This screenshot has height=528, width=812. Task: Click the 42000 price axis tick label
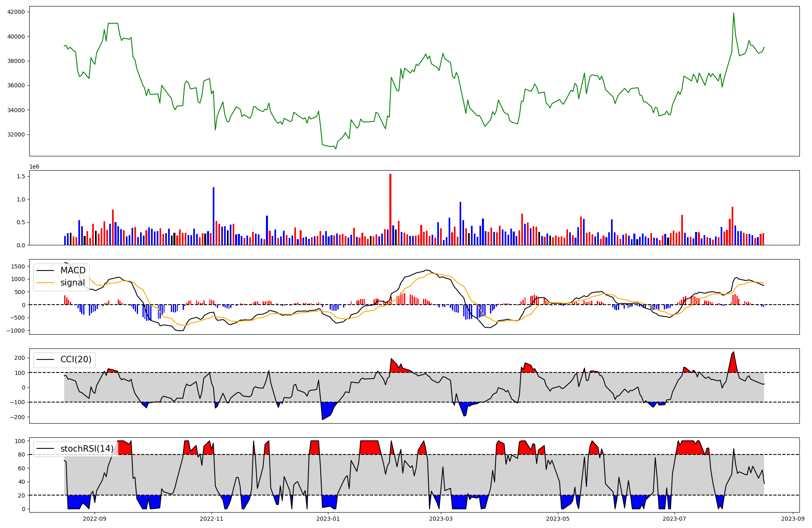coord(16,12)
